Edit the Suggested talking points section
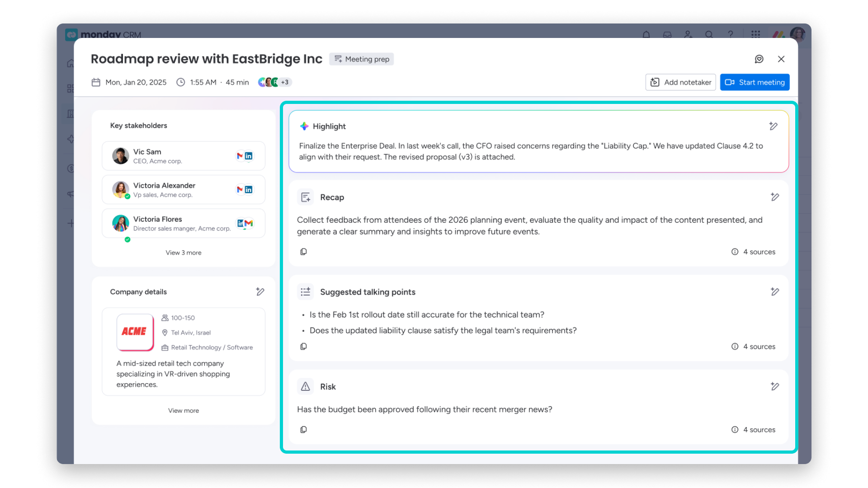 pyautogui.click(x=775, y=292)
